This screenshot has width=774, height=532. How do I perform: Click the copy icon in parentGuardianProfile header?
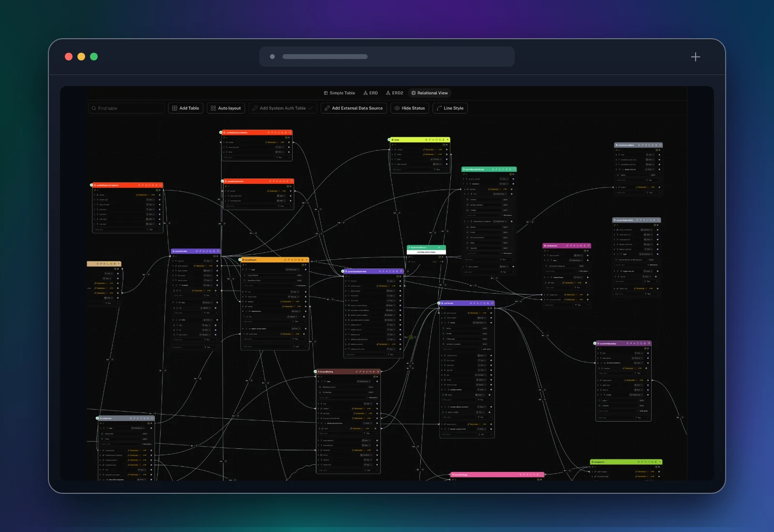pos(394,271)
